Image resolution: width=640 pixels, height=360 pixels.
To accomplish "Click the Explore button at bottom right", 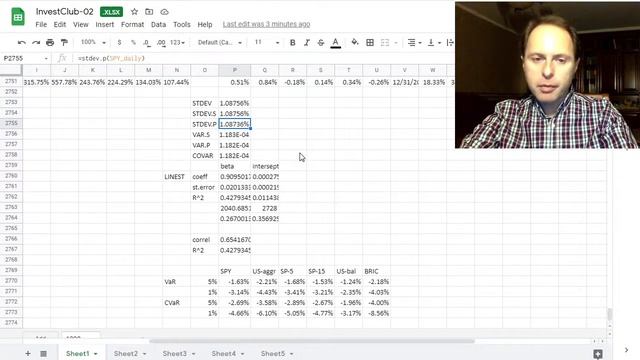I will 598,354.
